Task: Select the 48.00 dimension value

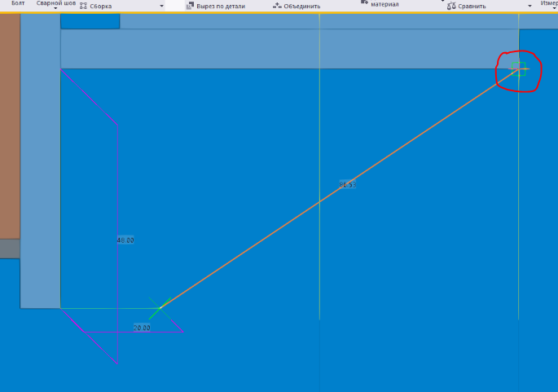Action: tap(125, 240)
